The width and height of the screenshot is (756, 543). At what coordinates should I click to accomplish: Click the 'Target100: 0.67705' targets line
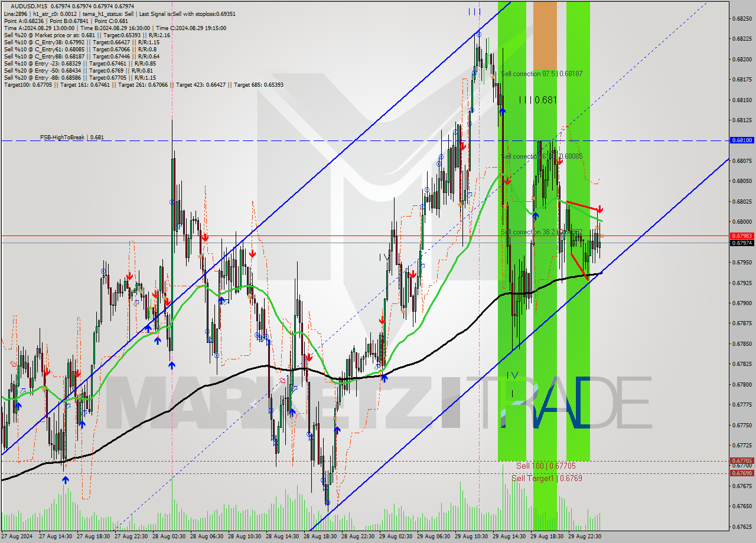click(x=144, y=84)
